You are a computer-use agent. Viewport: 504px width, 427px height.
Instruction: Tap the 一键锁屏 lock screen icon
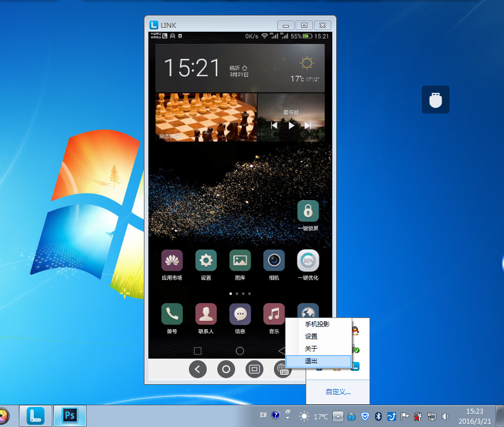tap(308, 211)
